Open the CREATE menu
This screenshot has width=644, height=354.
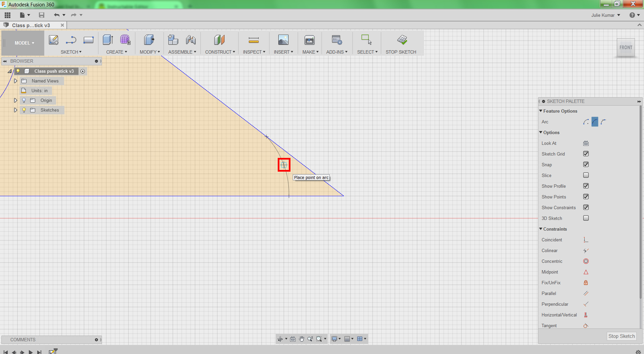(117, 52)
